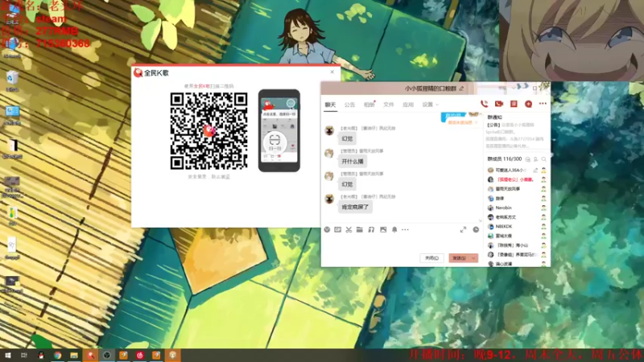Open the GIF sticker button in chat toolbar

coord(337,230)
